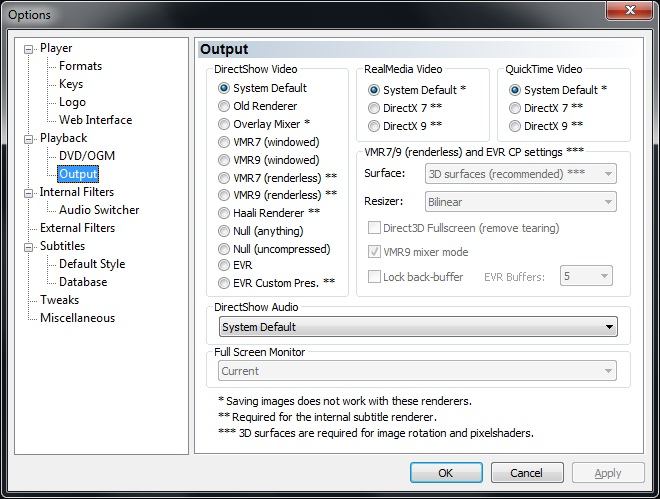The height and width of the screenshot is (499, 660).
Task: Open EVR Buffers dropdown
Action: (x=586, y=276)
